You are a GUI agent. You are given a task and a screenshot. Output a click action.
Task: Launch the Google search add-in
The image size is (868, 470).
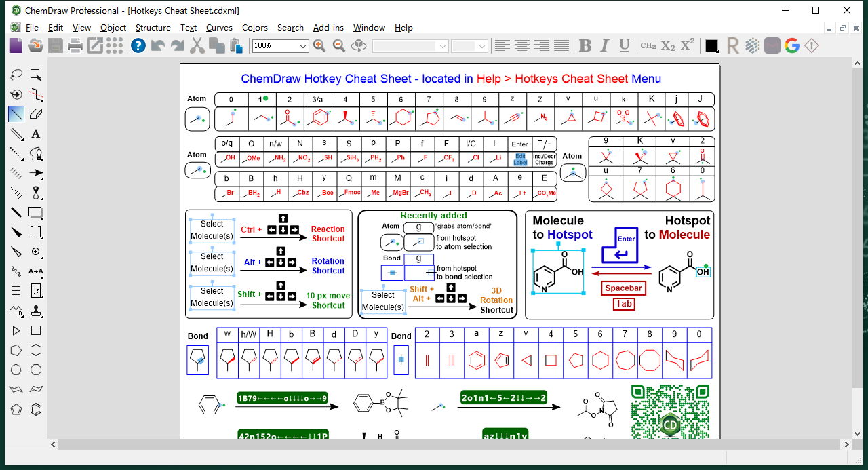[791, 45]
